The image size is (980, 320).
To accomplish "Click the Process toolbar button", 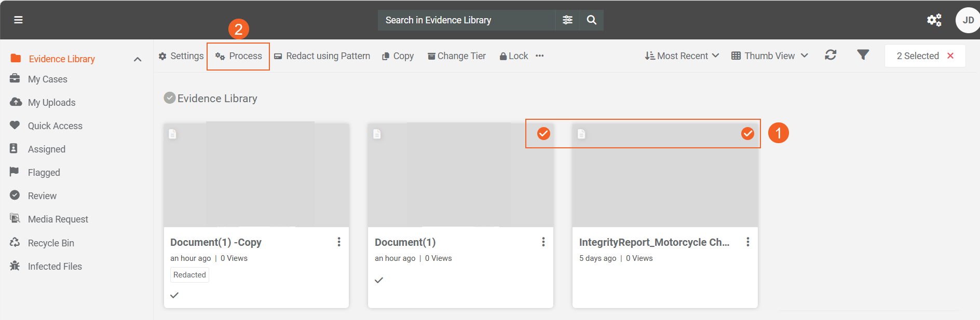I will [239, 56].
